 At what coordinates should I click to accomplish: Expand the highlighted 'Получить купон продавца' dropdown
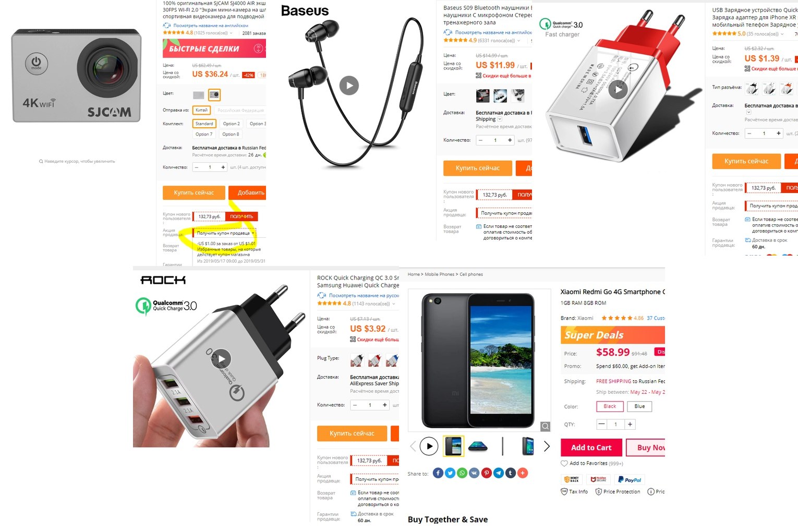coord(224,233)
